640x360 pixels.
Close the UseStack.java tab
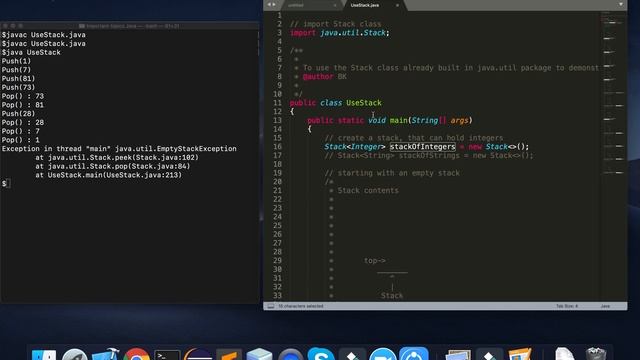click(x=397, y=5)
